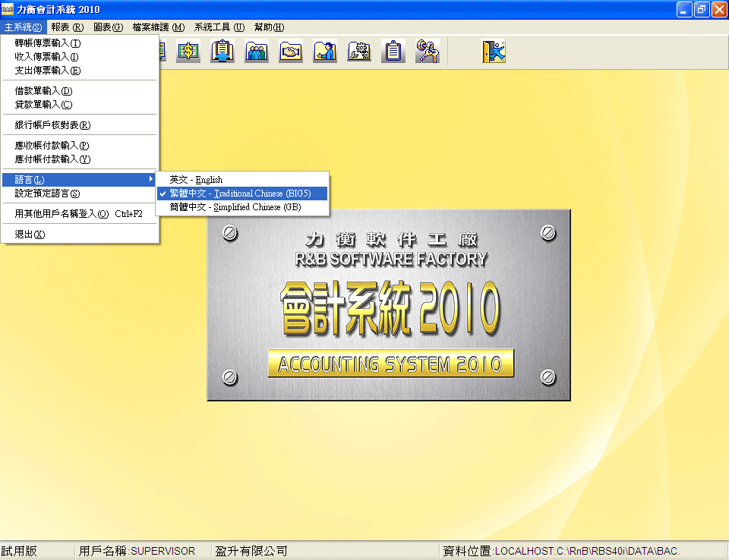Click the keys and lock toolbar icon

(428, 51)
